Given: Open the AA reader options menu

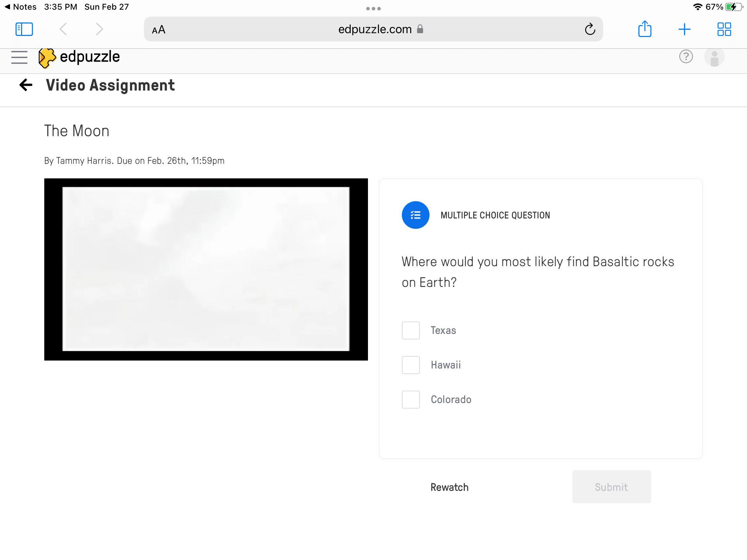Looking at the screenshot, I should click(159, 30).
